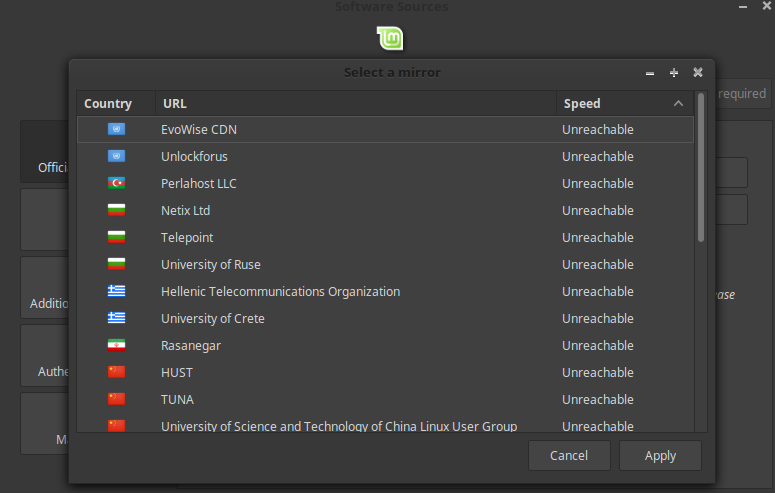The height and width of the screenshot is (493, 775).
Task: Toggle sort order with the Speed column arrow
Action: [x=678, y=103]
